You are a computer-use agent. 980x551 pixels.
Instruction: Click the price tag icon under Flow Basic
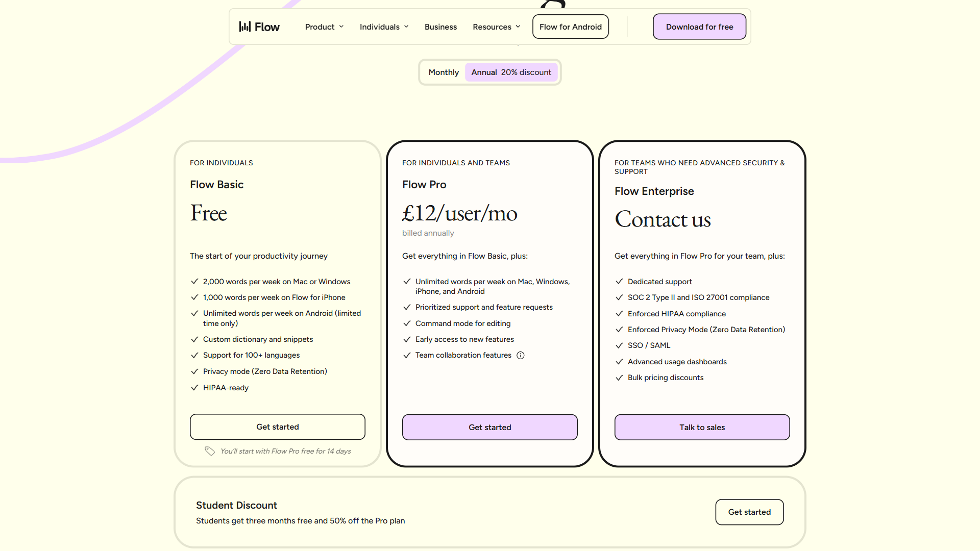[x=210, y=451]
